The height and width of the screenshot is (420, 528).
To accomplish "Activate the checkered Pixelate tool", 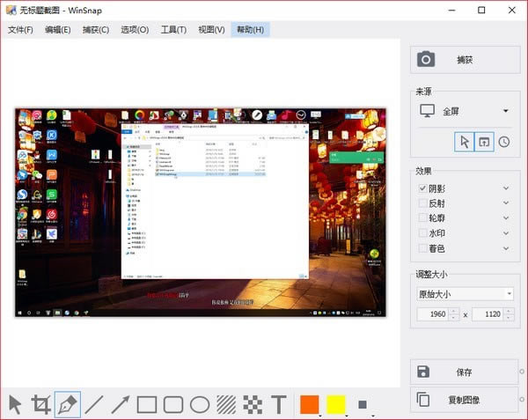I will (253, 404).
